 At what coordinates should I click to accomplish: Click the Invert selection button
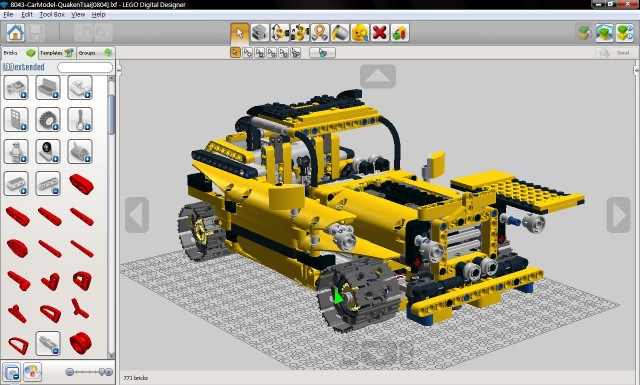click(x=322, y=53)
